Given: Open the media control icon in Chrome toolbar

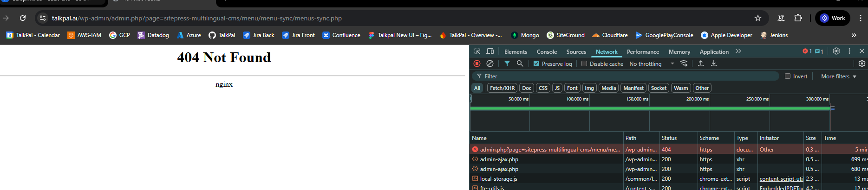Looking at the screenshot, I should pyautogui.click(x=781, y=18).
